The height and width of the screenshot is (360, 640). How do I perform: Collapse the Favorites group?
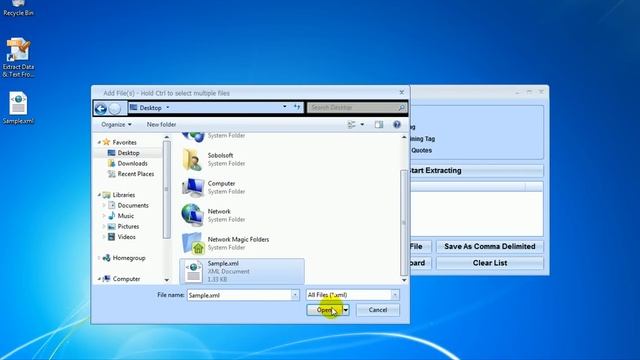[x=99, y=142]
